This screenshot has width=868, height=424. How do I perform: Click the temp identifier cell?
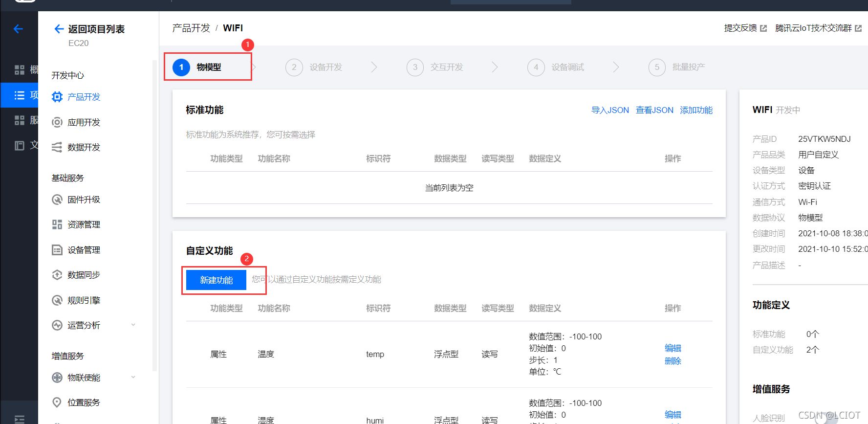[x=375, y=354]
